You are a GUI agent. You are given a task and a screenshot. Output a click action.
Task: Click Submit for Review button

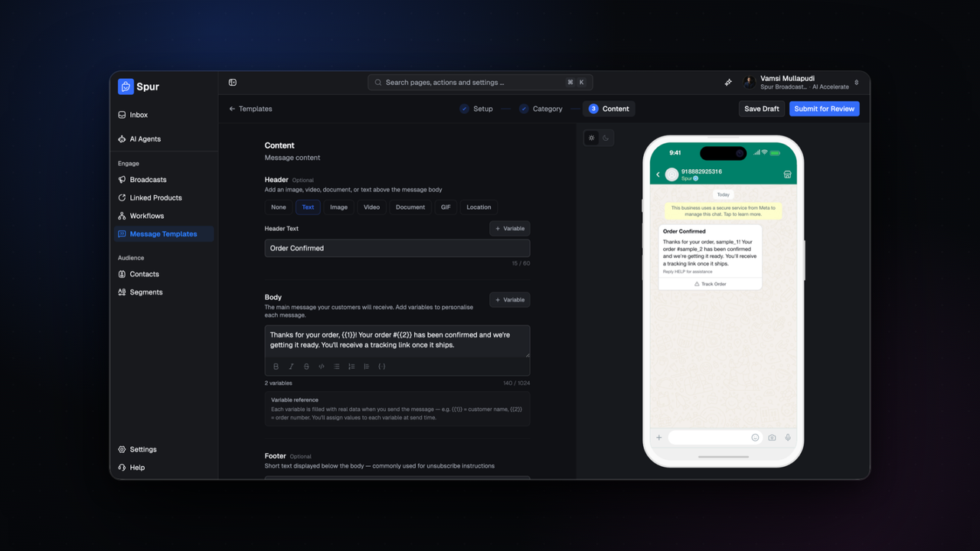pyautogui.click(x=825, y=109)
